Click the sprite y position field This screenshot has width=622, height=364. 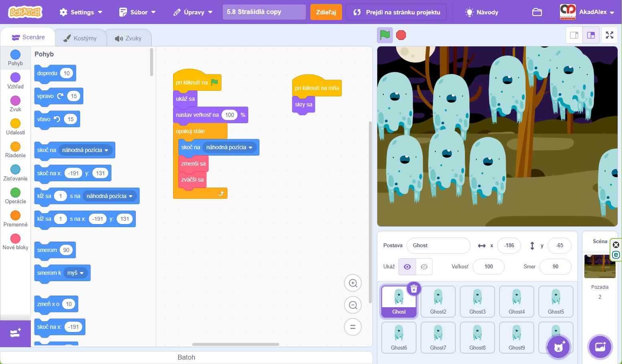(559, 246)
